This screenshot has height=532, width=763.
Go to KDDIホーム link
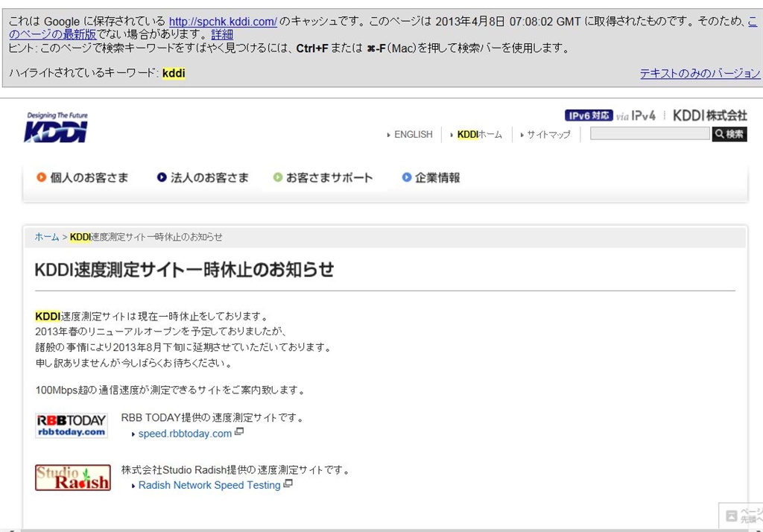479,134
